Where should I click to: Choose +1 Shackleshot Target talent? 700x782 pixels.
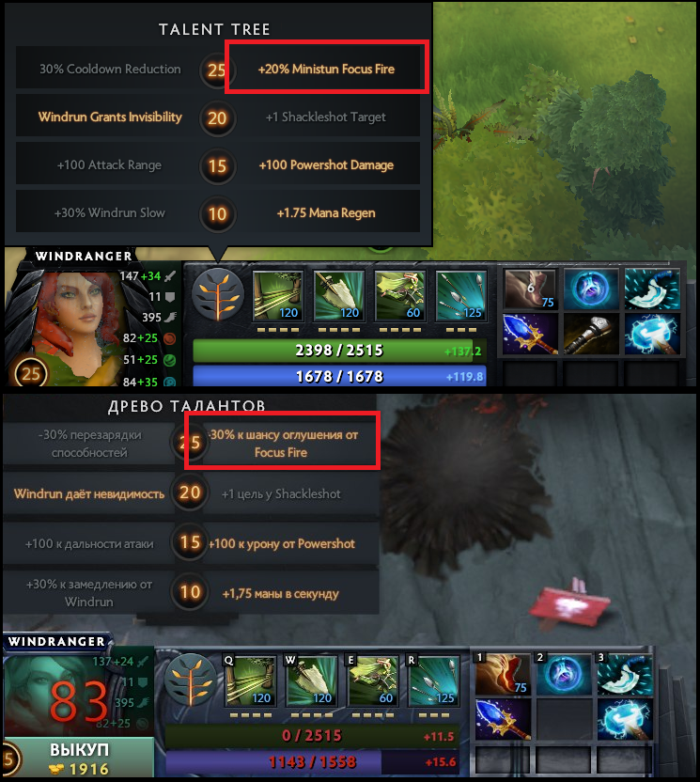pyautogui.click(x=326, y=117)
